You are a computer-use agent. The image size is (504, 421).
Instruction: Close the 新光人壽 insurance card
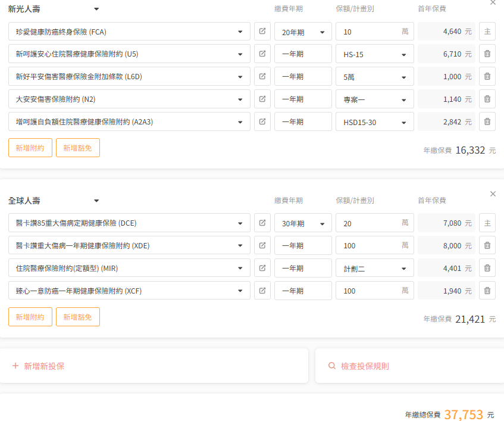[493, 2]
